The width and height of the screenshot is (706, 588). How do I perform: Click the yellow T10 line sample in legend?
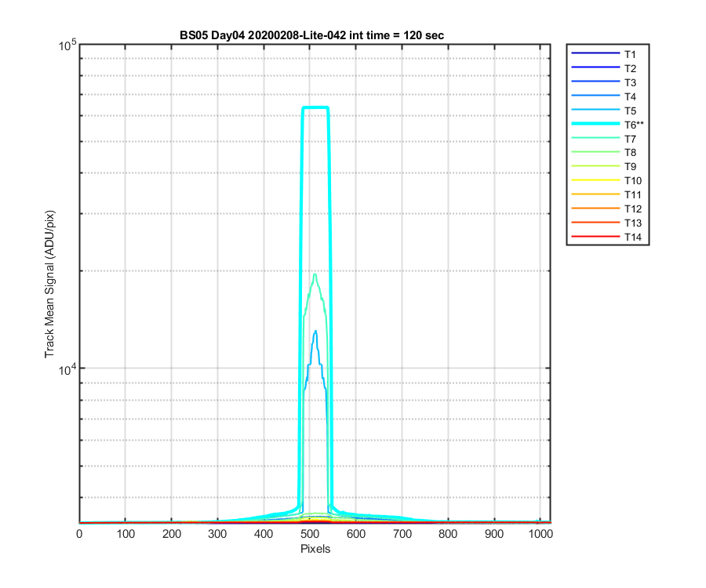[595, 180]
